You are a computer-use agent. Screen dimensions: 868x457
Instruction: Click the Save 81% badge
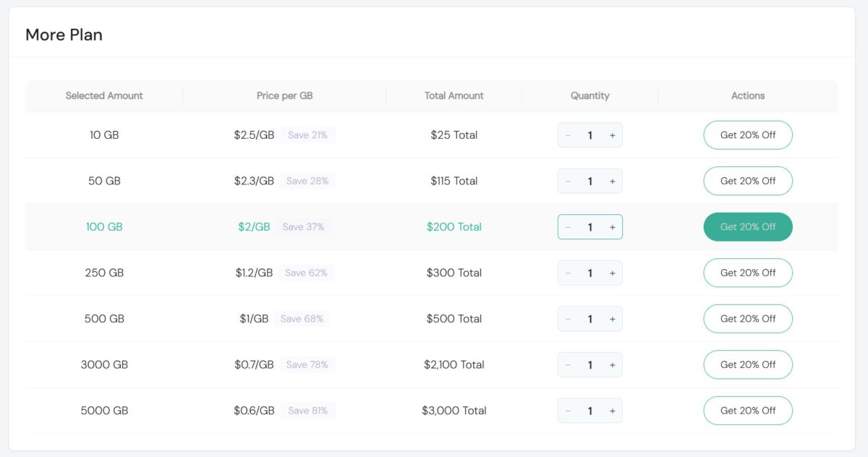[307, 411]
